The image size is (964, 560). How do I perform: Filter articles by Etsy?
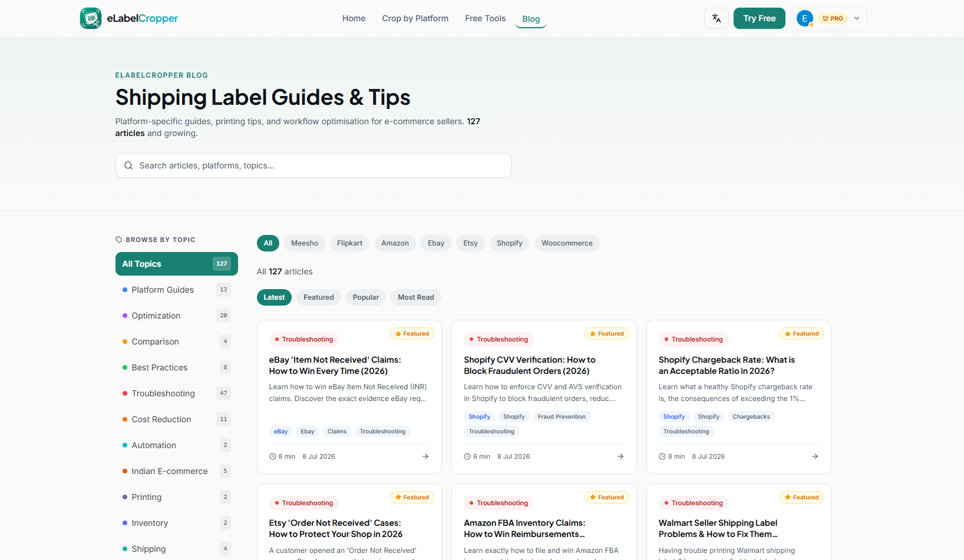tap(470, 243)
